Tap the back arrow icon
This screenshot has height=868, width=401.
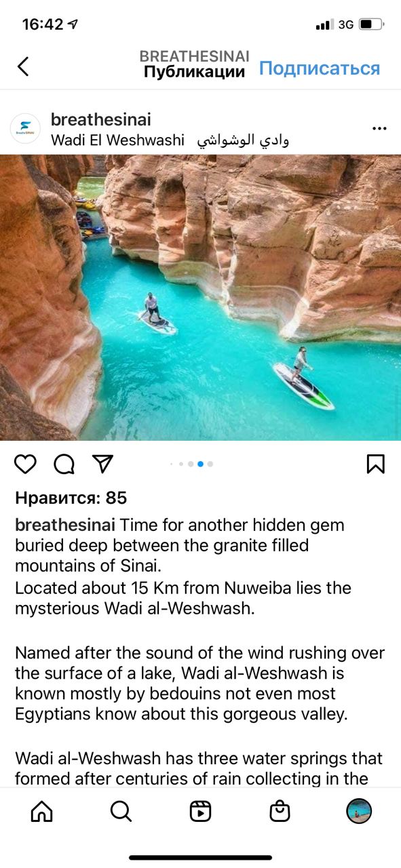(x=23, y=66)
